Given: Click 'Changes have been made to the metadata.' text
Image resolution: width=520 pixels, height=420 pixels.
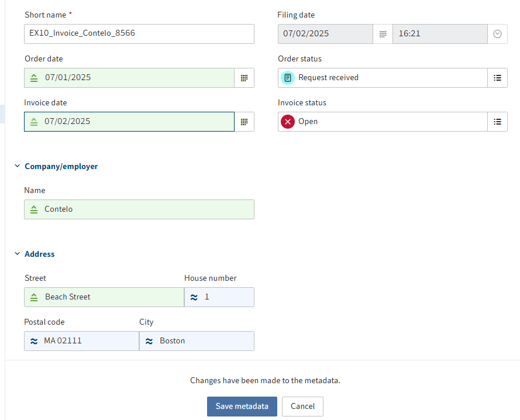Looking at the screenshot, I should click(x=266, y=381).
